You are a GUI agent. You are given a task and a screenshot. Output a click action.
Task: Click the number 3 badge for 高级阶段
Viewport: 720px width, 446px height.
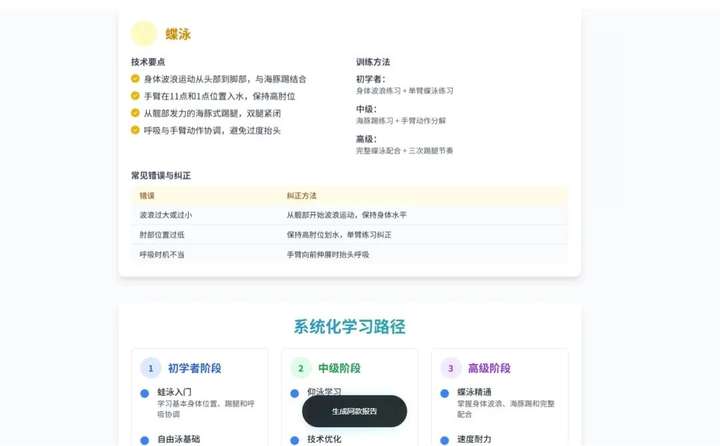[x=450, y=368]
